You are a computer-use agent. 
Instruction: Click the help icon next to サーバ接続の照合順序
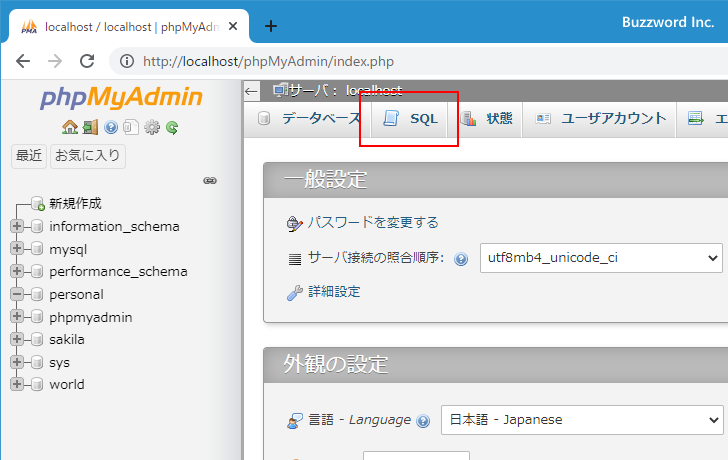pos(461,259)
